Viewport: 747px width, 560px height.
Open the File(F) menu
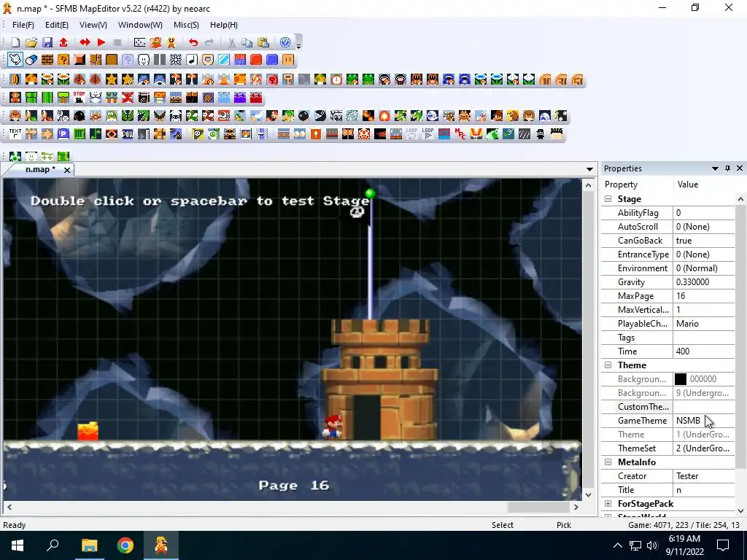(23, 25)
